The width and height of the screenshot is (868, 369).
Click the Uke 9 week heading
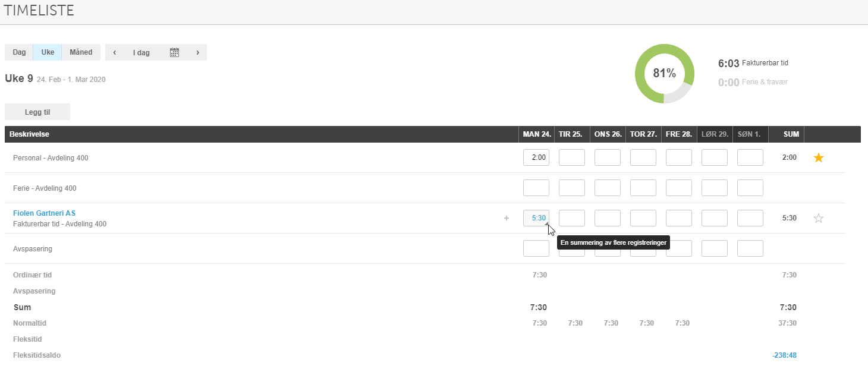[19, 78]
